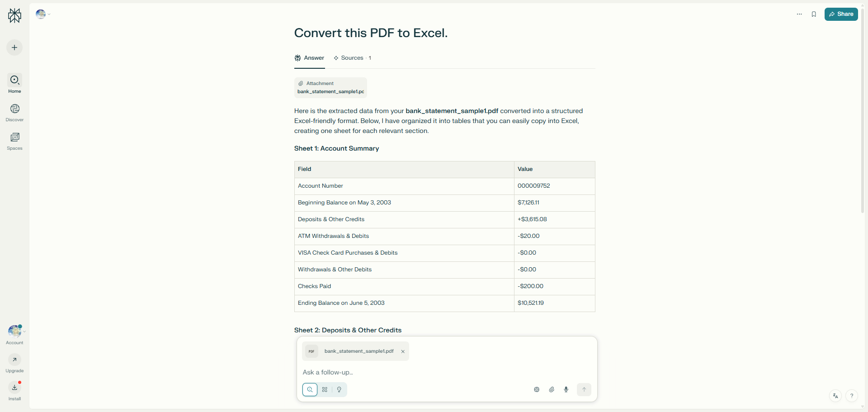Bookmark this thread
Image resolution: width=868 pixels, height=412 pixels.
814,14
